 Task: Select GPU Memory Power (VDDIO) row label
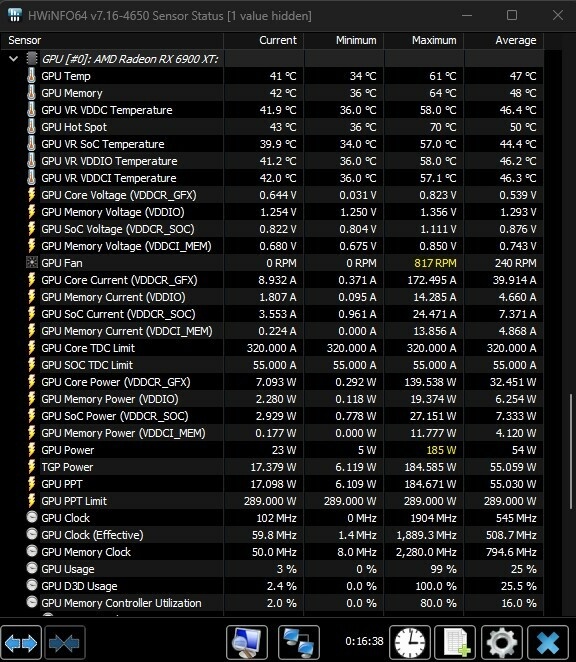tap(110, 399)
